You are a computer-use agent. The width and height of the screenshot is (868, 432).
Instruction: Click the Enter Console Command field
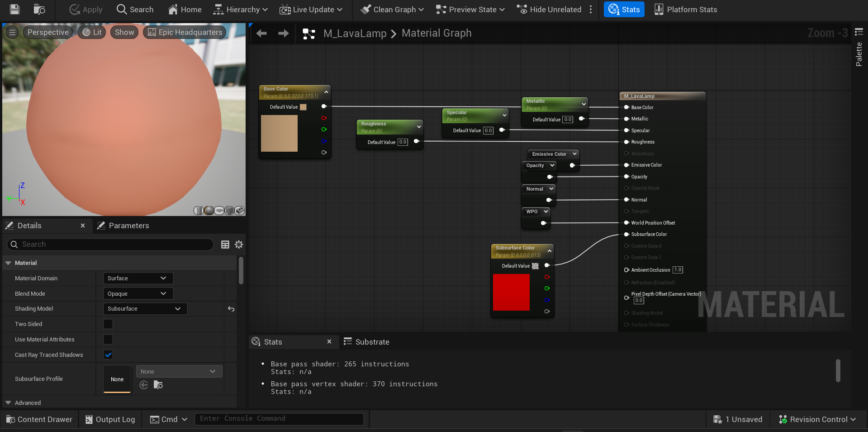click(x=279, y=419)
